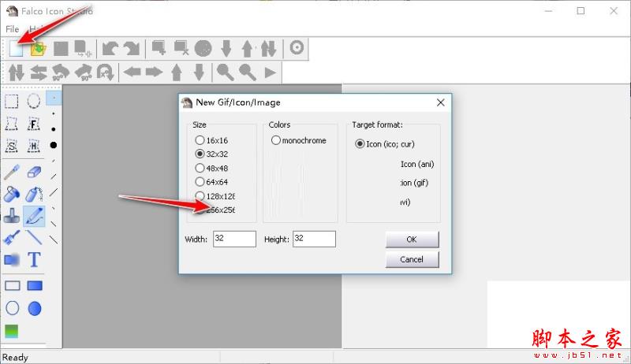Select the Paint brush tool
631x364 pixels.
12,238
